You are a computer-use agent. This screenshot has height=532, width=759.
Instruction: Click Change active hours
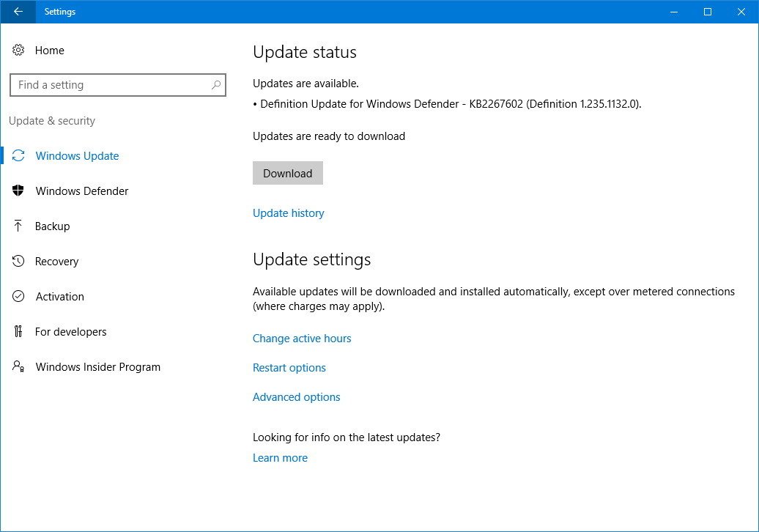click(302, 338)
